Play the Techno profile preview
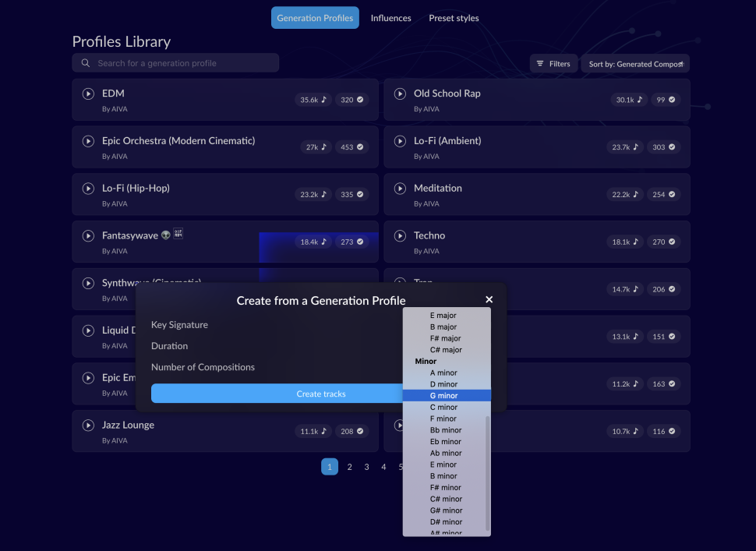 click(x=400, y=235)
